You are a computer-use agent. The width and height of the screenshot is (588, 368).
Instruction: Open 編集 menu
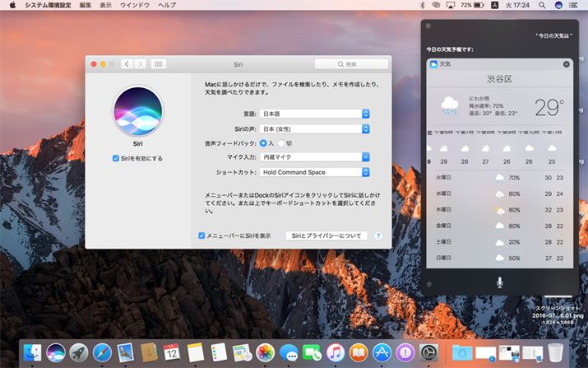pos(86,5)
